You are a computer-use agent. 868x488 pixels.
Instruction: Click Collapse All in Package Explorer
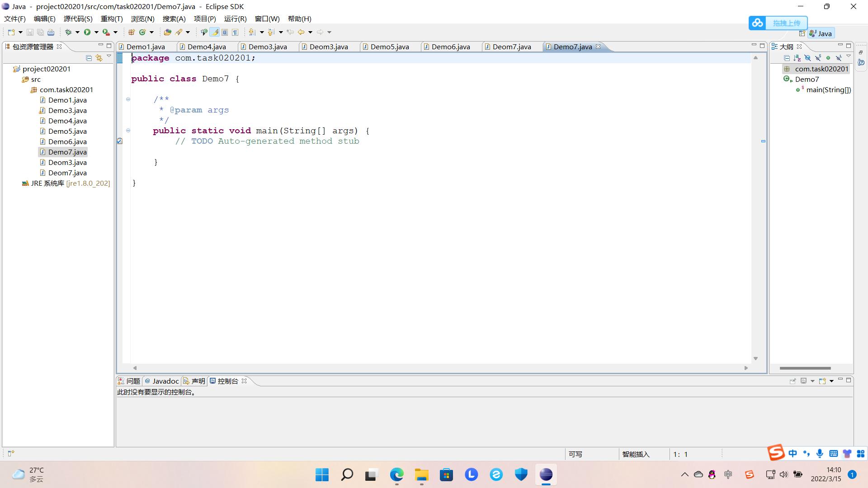[89, 58]
